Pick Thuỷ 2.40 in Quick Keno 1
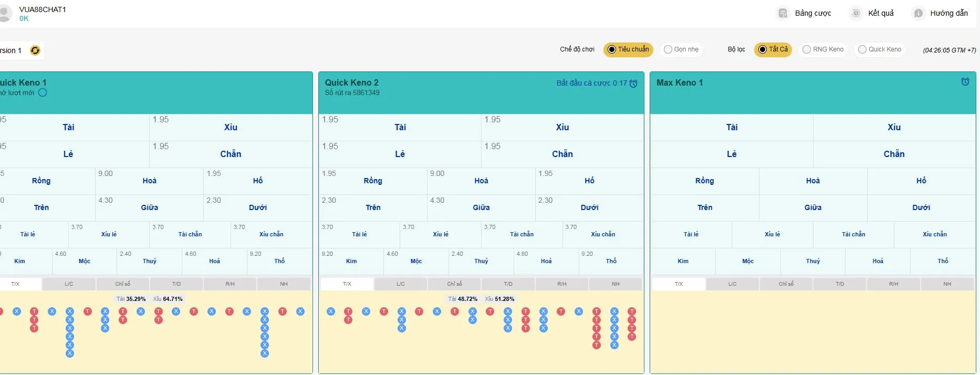Image resolution: width=980 pixels, height=375 pixels. tap(149, 262)
